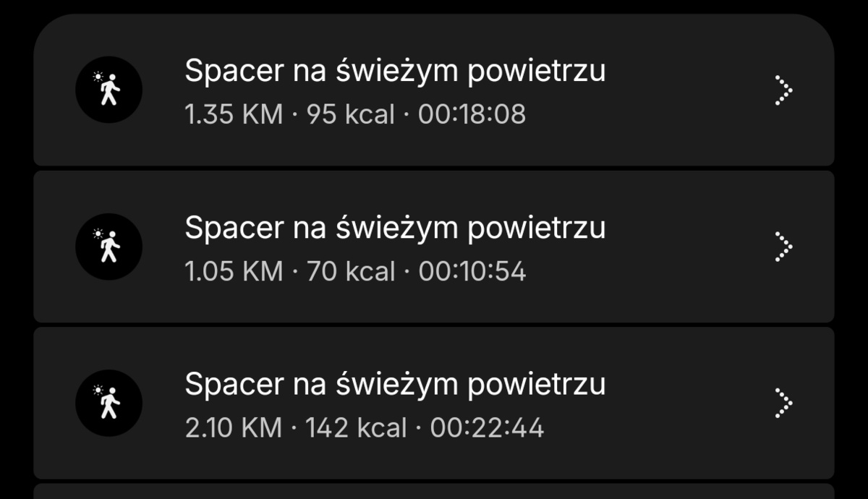
Task: Tap the partially visible card below the 2.10 KM walk
Action: click(434, 492)
